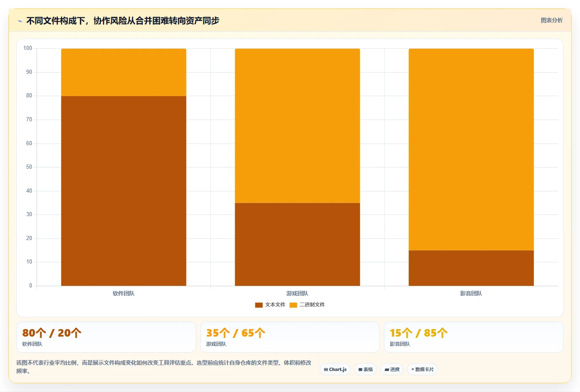Viewport: 580px width, 392px height.
Task: Click the chart title 不同文件构成下 heading
Action: click(x=123, y=21)
